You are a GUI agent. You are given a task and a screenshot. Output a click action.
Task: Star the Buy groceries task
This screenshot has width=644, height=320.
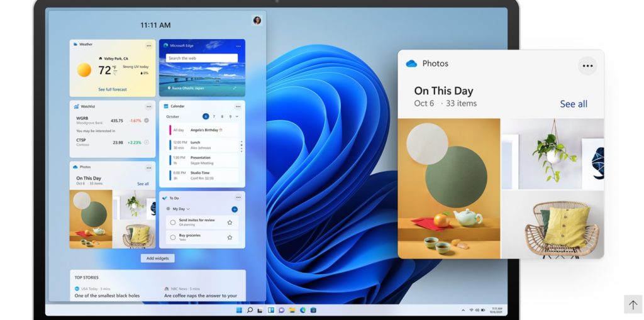(x=230, y=237)
